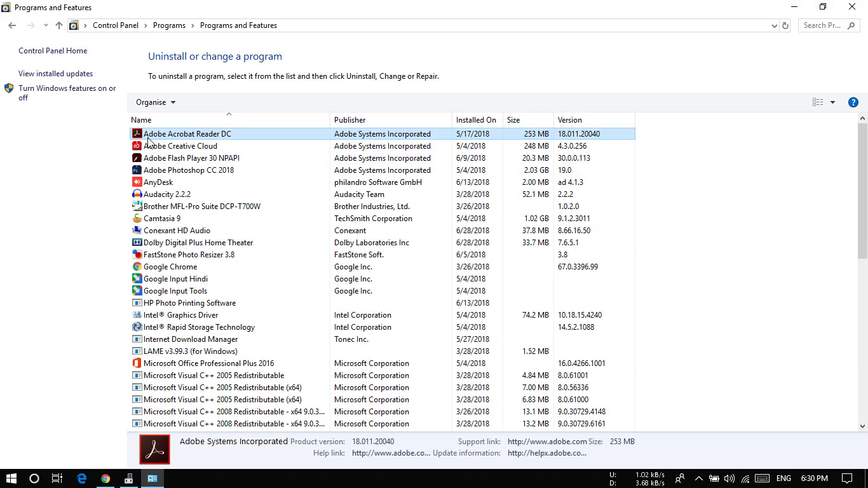Select the HP Photo Printing Software row
Screen dimensions: 868x488
click(382, 303)
